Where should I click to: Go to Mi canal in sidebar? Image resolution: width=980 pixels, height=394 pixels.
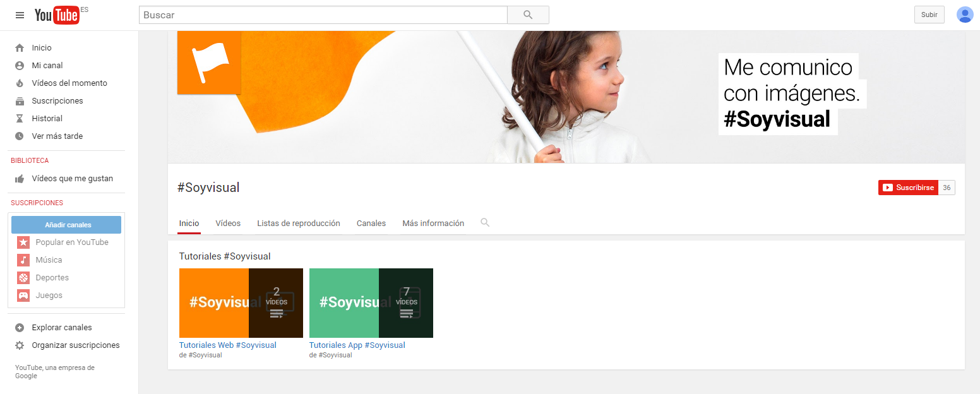pyautogui.click(x=47, y=66)
